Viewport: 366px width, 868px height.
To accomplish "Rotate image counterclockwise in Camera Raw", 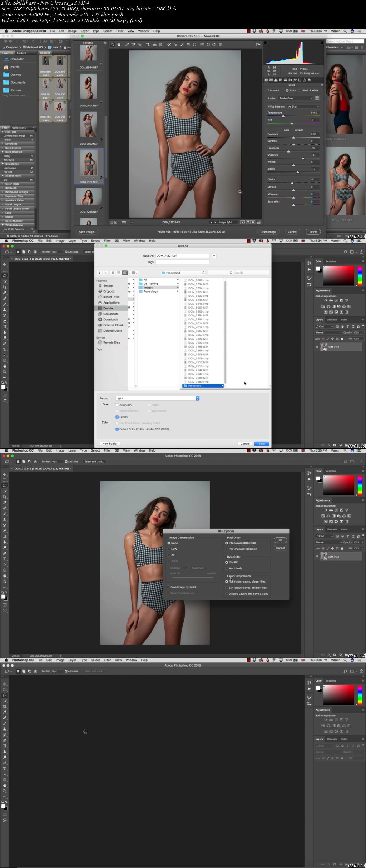I will 208,45.
